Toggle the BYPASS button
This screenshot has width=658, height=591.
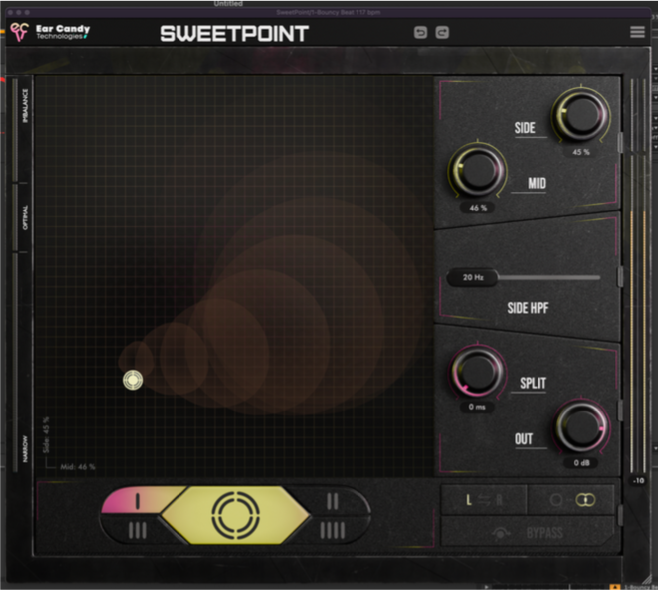pos(527,533)
